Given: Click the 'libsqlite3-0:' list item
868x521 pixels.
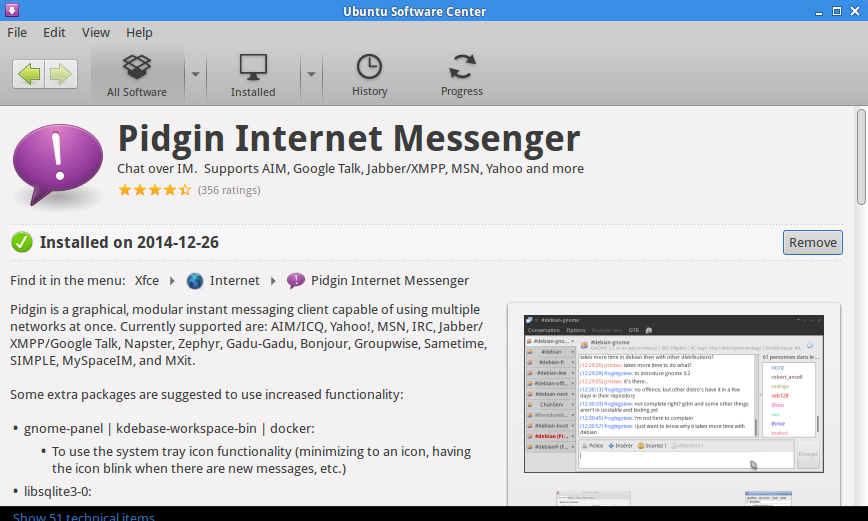Looking at the screenshot, I should (x=58, y=492).
